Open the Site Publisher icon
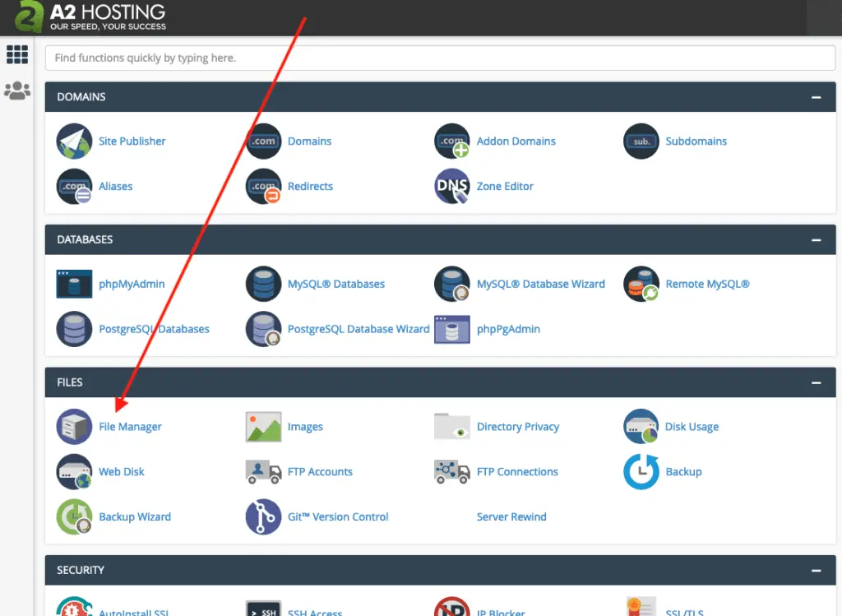 [74, 141]
